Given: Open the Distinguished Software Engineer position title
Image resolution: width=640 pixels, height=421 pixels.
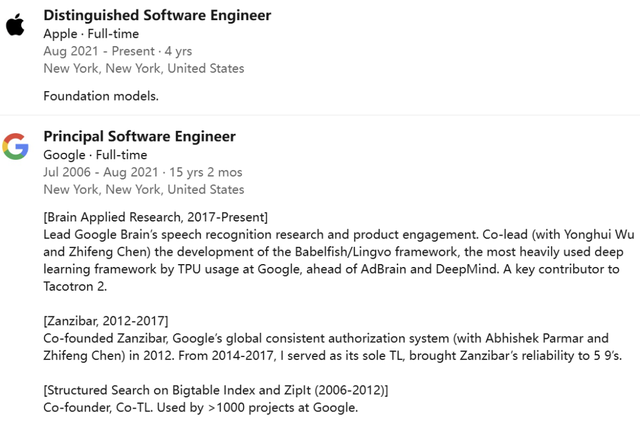Looking at the screenshot, I should pyautogui.click(x=157, y=15).
